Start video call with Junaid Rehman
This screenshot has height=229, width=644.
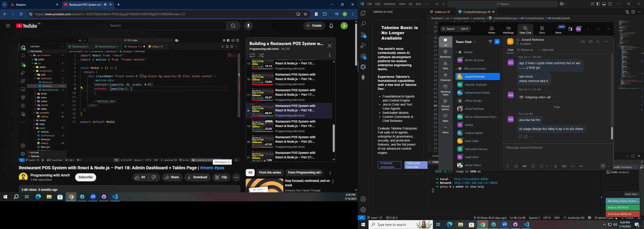coord(583,42)
